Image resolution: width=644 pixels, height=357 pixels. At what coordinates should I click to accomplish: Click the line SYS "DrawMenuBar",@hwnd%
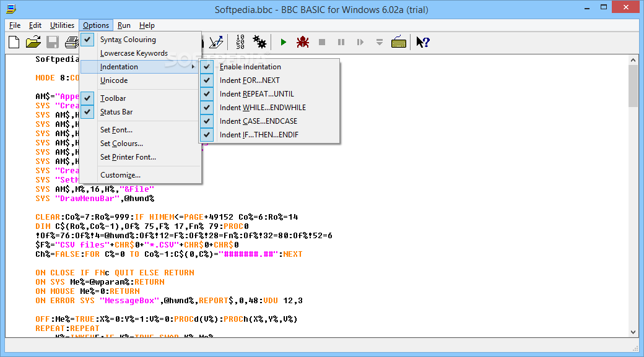point(95,198)
